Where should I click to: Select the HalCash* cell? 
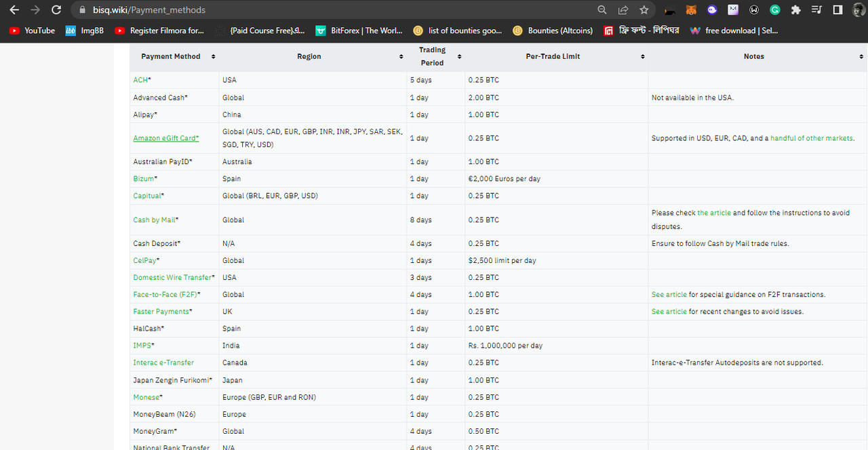click(174, 329)
